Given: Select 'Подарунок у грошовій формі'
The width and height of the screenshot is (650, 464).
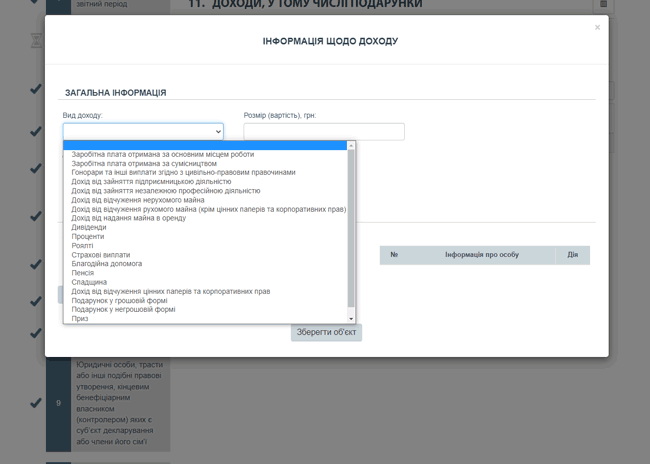Looking at the screenshot, I should point(119,300).
